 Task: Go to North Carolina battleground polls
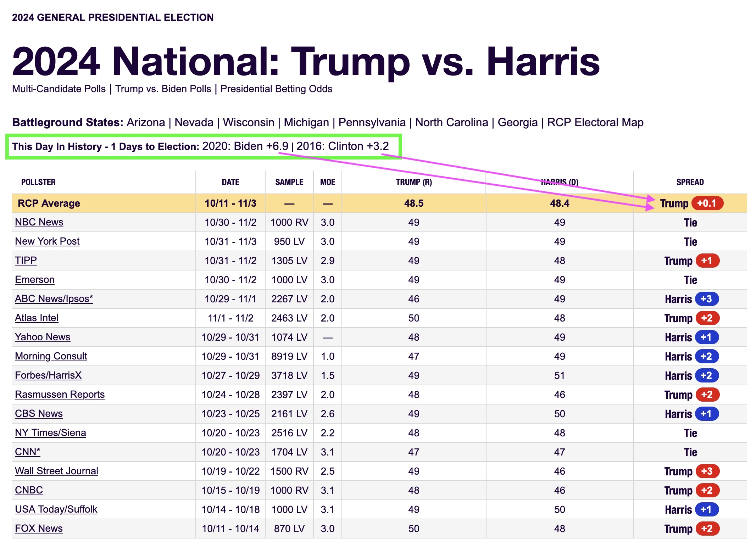click(452, 122)
